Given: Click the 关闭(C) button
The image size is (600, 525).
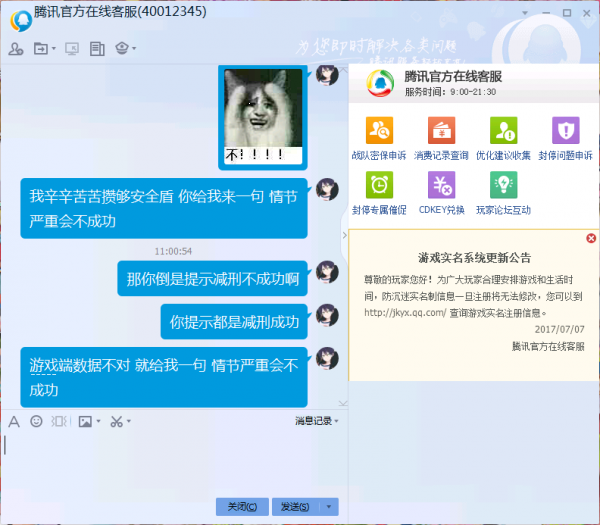Looking at the screenshot, I should click(242, 507).
